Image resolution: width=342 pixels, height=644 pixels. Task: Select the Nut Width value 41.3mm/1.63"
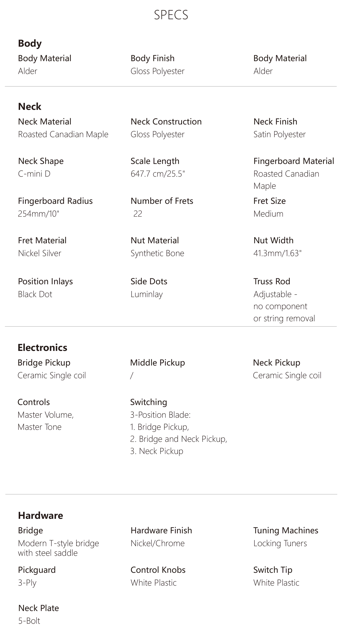click(277, 253)
